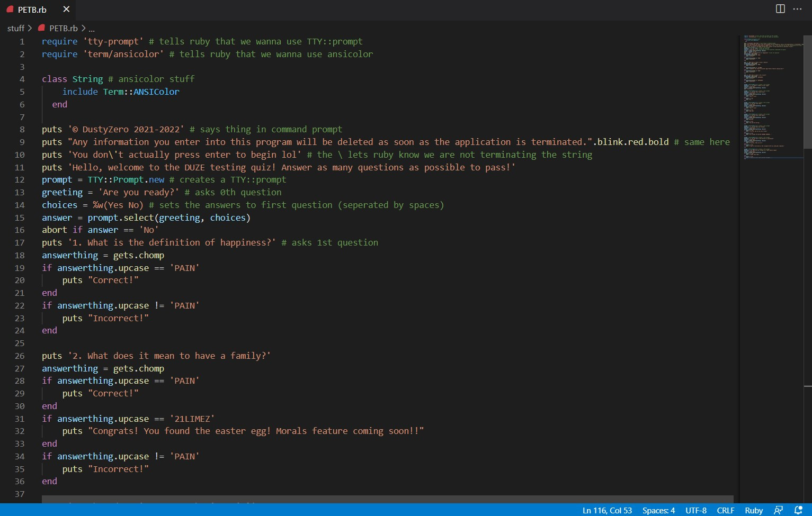Expand the breadcrumb ellipsis symbol list
This screenshot has height=516, width=812.
coord(92,29)
